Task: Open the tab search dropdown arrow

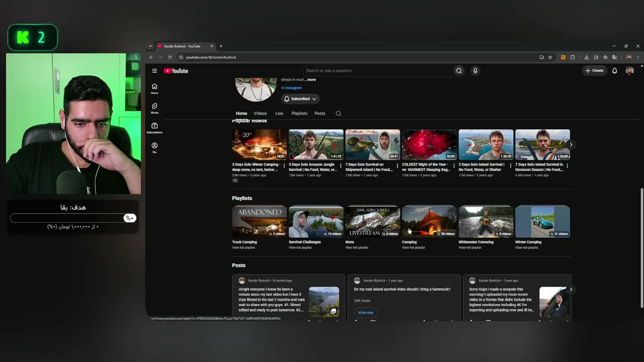Action: (x=150, y=46)
